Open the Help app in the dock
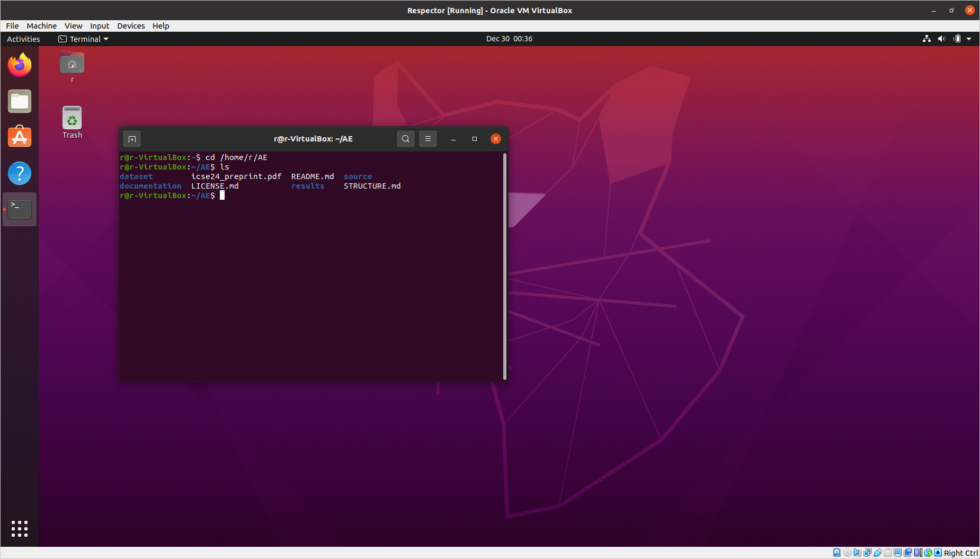The height and width of the screenshot is (559, 980). click(x=20, y=173)
